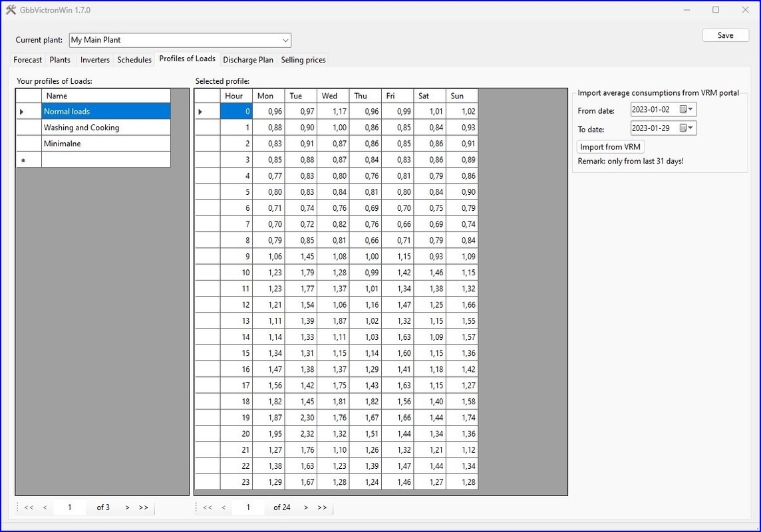Image resolution: width=761 pixels, height=532 pixels.
Task: Expand the Current plant dropdown
Action: pos(285,41)
